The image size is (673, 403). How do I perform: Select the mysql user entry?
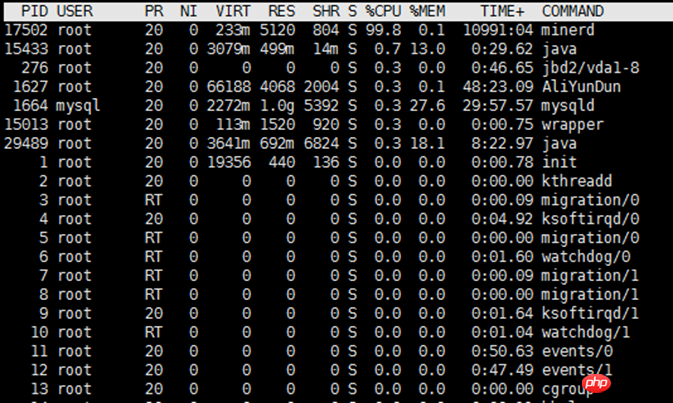click(x=78, y=106)
